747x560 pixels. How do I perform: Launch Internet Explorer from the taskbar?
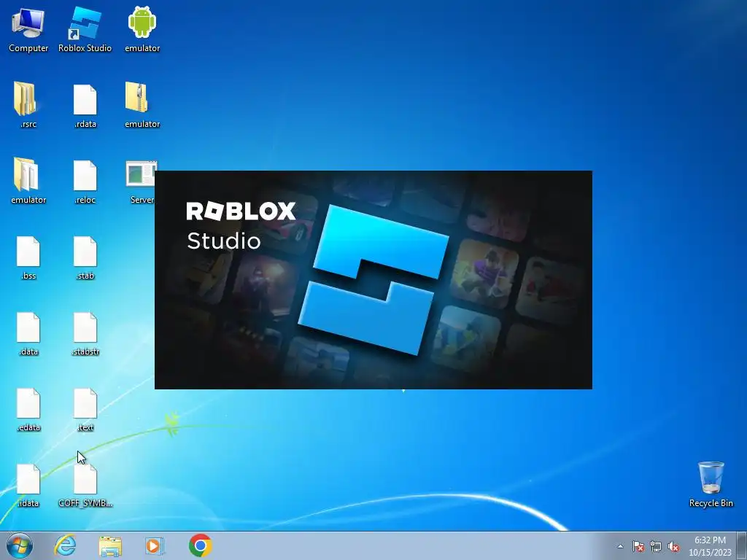coord(65,545)
